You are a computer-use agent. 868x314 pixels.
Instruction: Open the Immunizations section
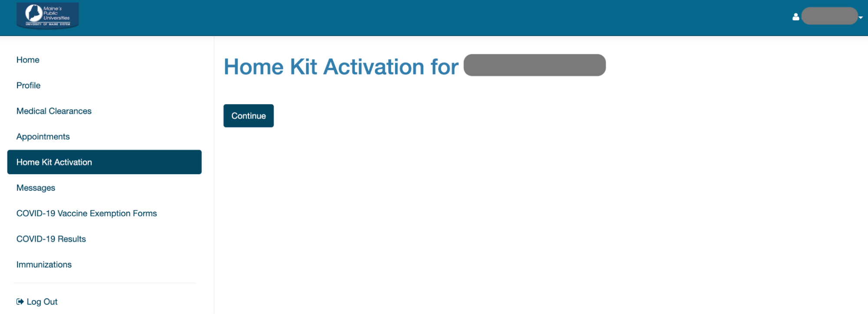[44, 265]
